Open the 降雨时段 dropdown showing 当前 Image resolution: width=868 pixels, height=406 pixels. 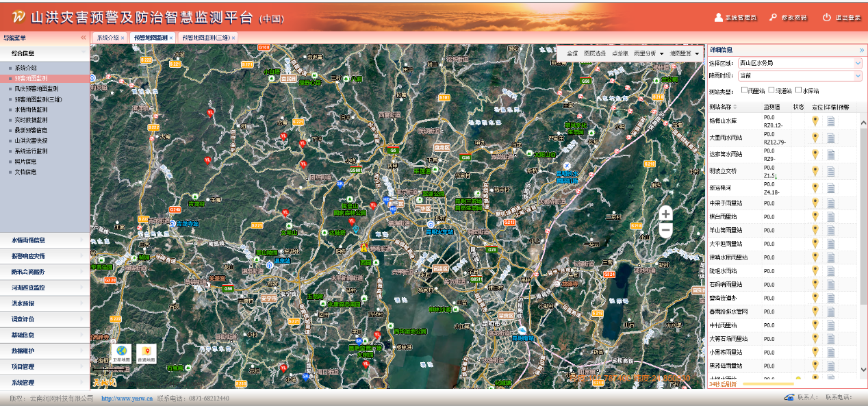pyautogui.click(x=800, y=76)
